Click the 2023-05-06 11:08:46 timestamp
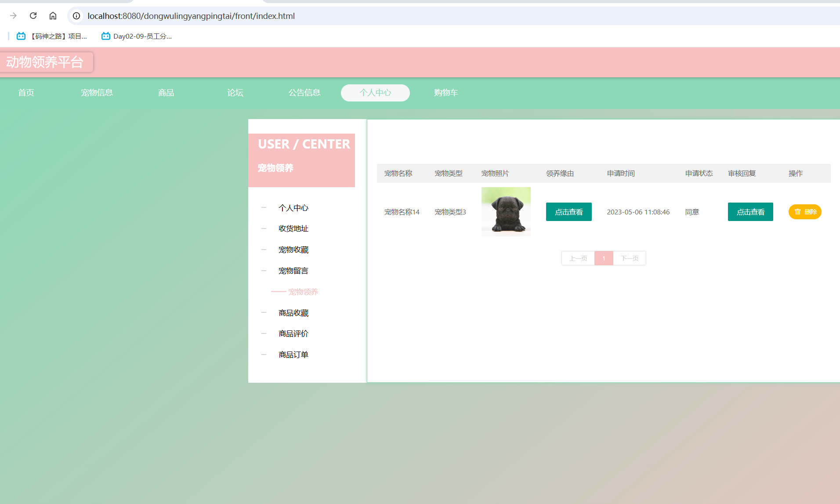Viewport: 840px width, 504px height. pyautogui.click(x=638, y=212)
